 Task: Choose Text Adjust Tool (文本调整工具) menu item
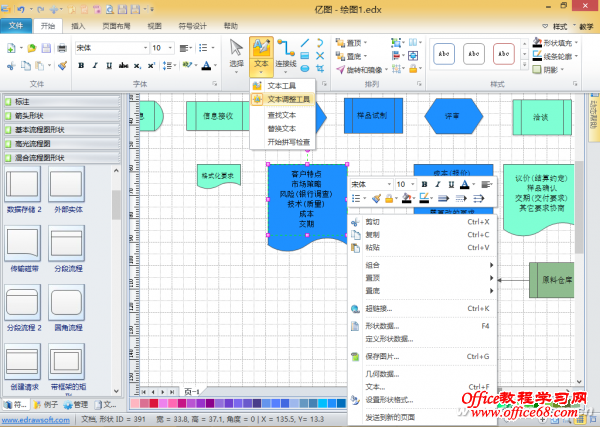pos(288,100)
